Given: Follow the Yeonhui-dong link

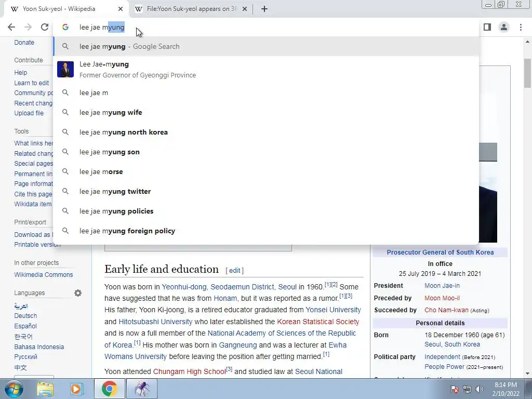Looking at the screenshot, I should tap(184, 287).
